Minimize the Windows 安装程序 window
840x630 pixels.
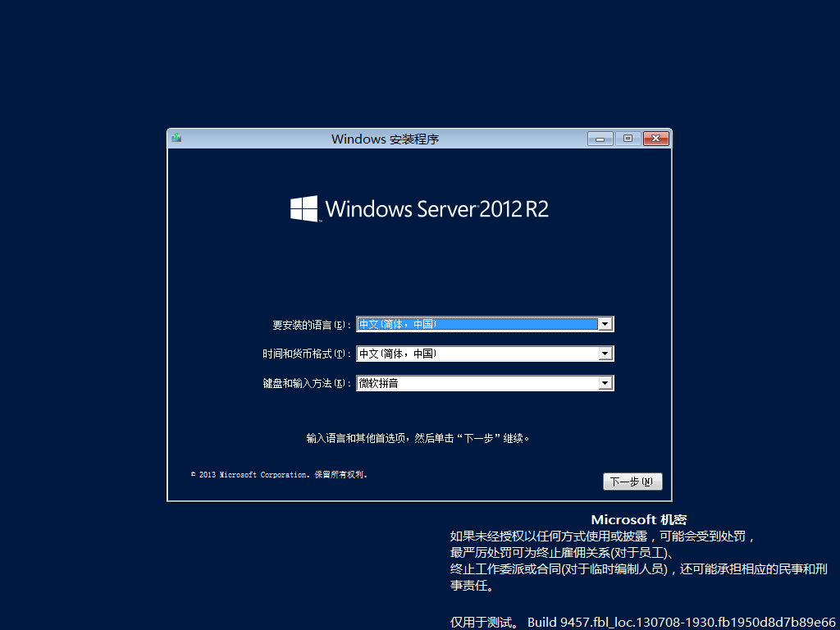pyautogui.click(x=600, y=139)
